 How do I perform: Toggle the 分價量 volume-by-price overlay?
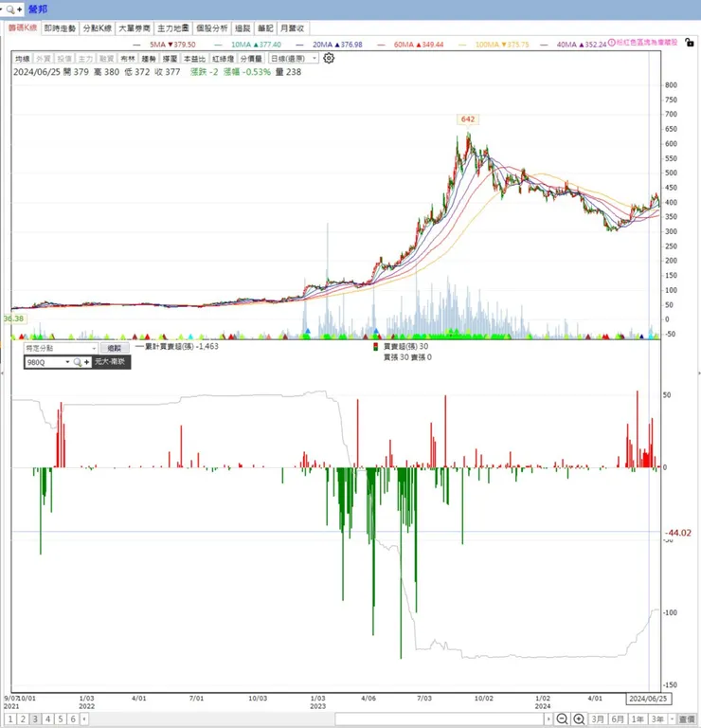click(x=251, y=59)
